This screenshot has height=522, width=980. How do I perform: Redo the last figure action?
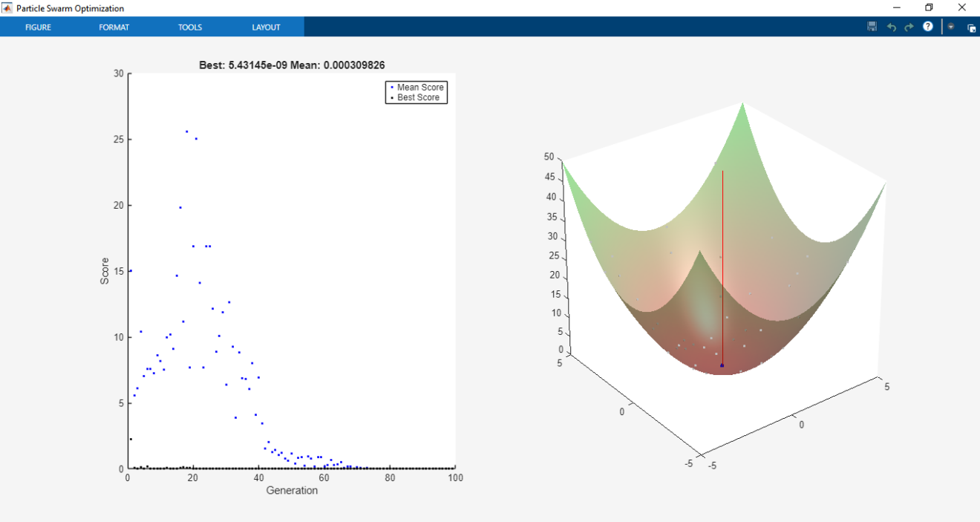pyautogui.click(x=908, y=27)
